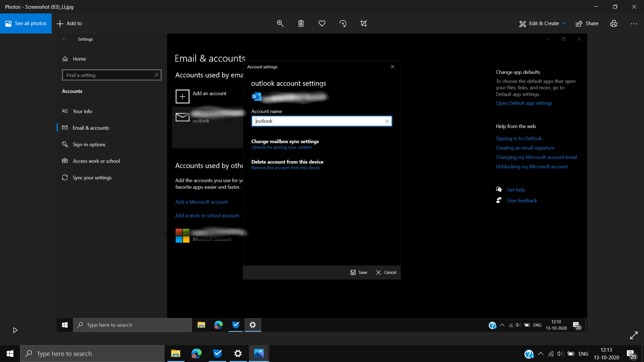Open To Do checkmark app in bottom taskbar

(x=217, y=354)
